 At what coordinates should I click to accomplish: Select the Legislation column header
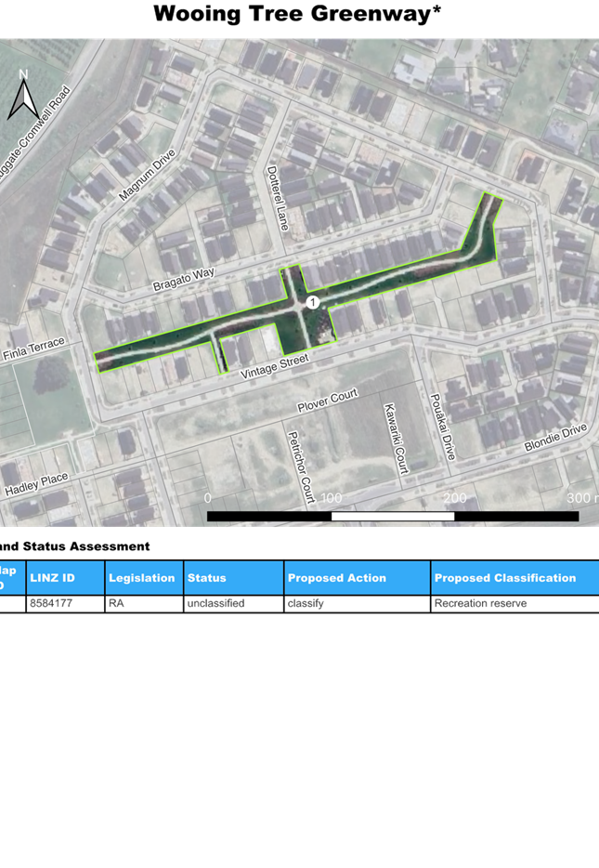(143, 578)
